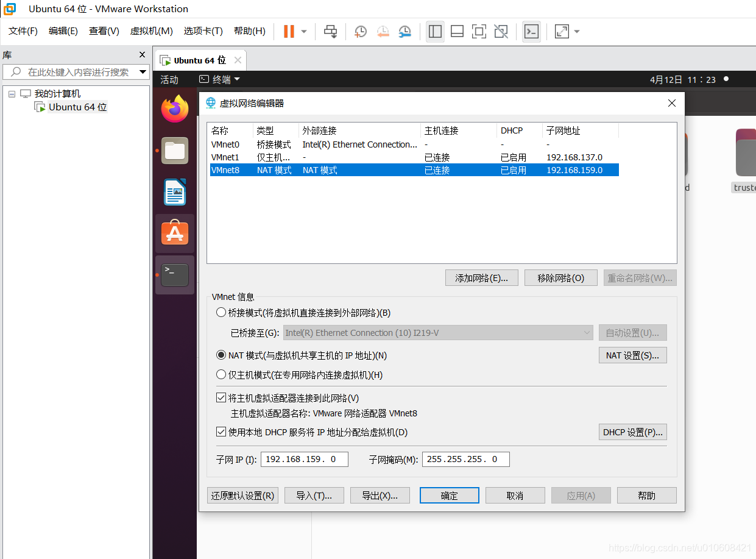Revert the virtual machine to its snapshot
The height and width of the screenshot is (559, 756).
coord(383,31)
